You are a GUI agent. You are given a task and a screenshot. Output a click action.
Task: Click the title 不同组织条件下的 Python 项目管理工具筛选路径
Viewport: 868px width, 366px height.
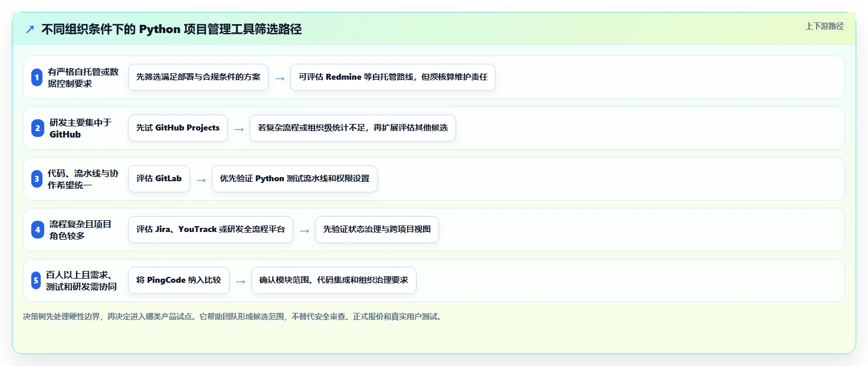pos(171,30)
